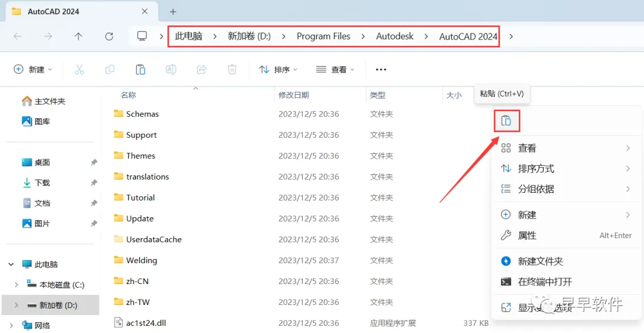Expand the 网络 tree node

11,326
